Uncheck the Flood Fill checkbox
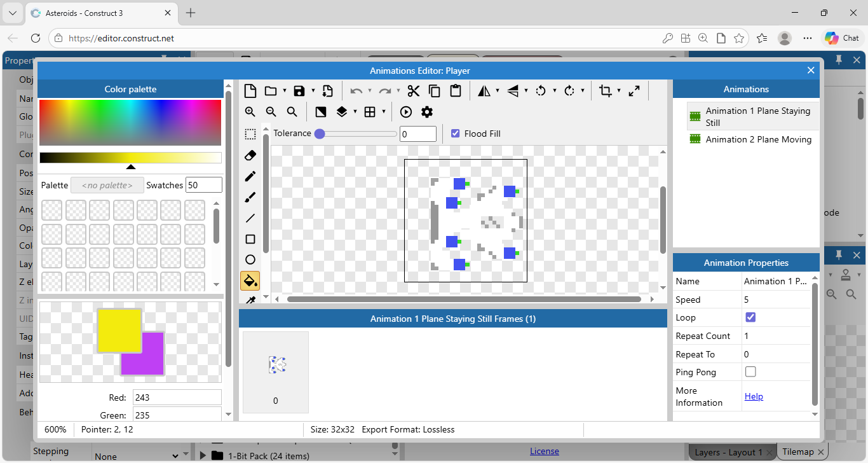Screen dimensions: 868x463 click(x=455, y=134)
